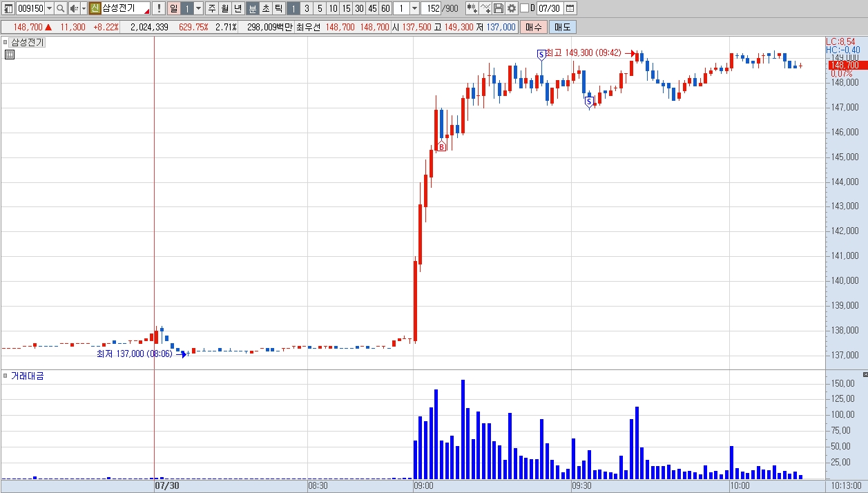Select the 60-minute interval tab
The height and width of the screenshot is (493, 868).
click(x=385, y=8)
